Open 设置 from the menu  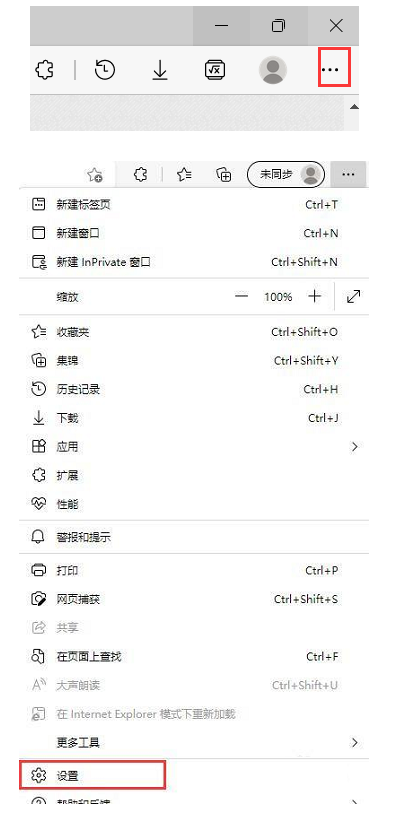tap(92, 775)
